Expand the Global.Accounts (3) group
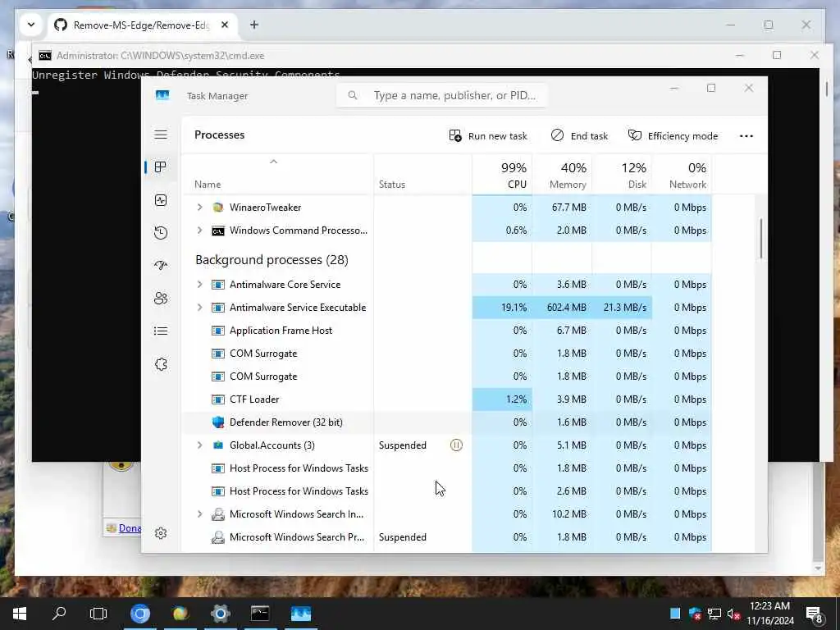The width and height of the screenshot is (840, 630). click(200, 445)
